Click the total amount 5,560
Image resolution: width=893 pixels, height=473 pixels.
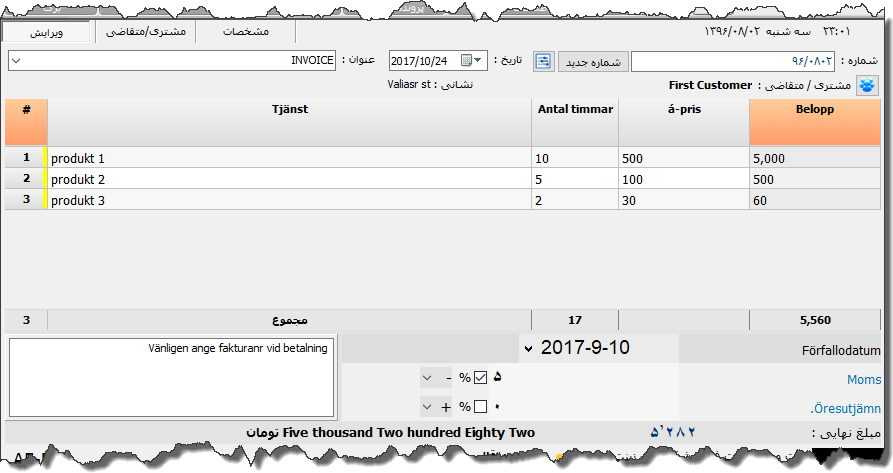click(815, 320)
